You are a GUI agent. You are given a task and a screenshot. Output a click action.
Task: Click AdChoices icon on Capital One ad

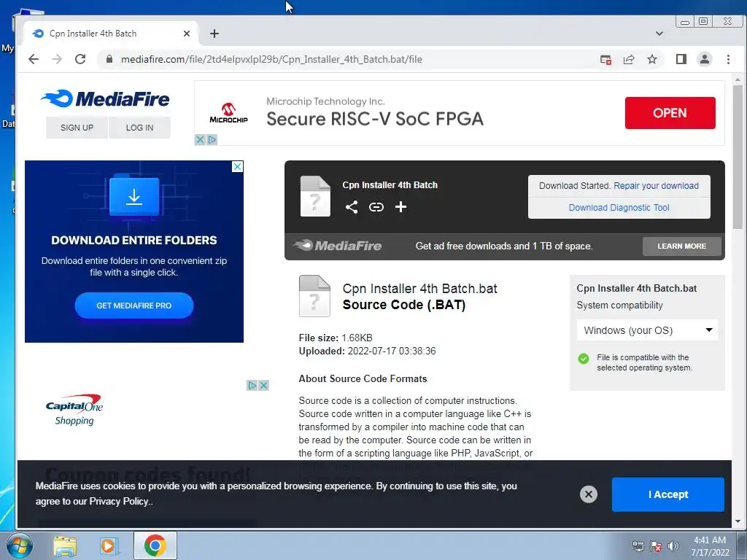click(252, 385)
